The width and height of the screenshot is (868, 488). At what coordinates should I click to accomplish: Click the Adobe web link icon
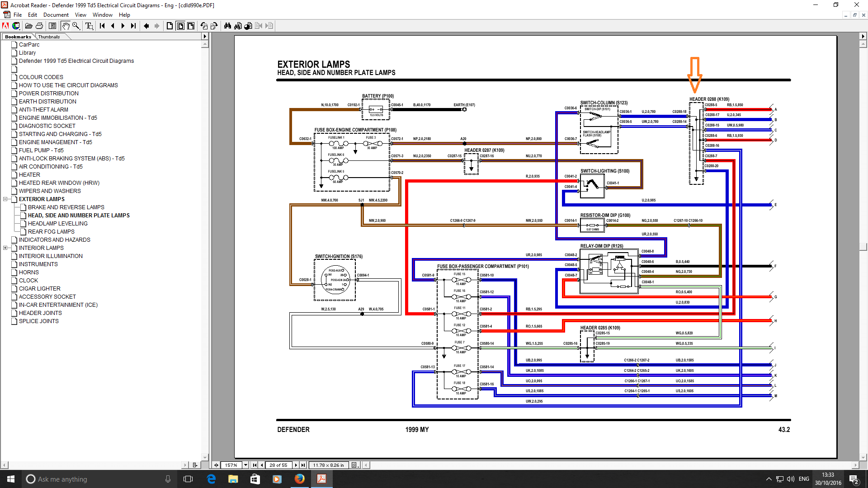click(6, 26)
